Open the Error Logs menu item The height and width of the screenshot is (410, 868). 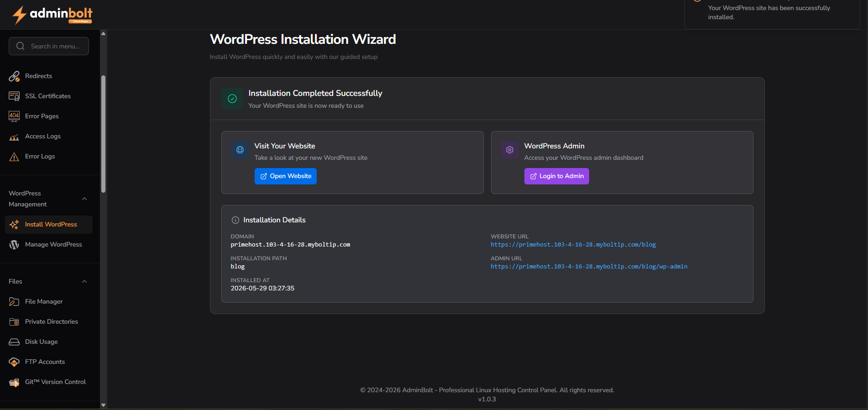point(49,157)
